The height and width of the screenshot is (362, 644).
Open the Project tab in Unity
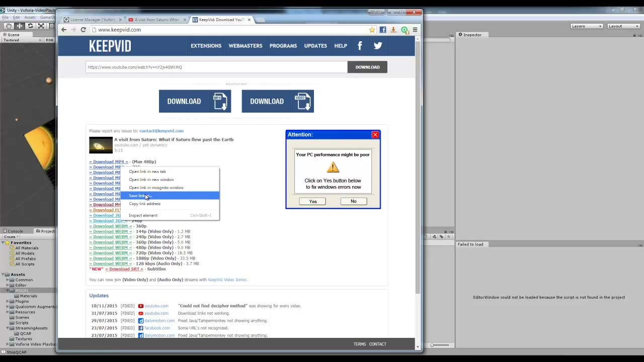[45, 231]
